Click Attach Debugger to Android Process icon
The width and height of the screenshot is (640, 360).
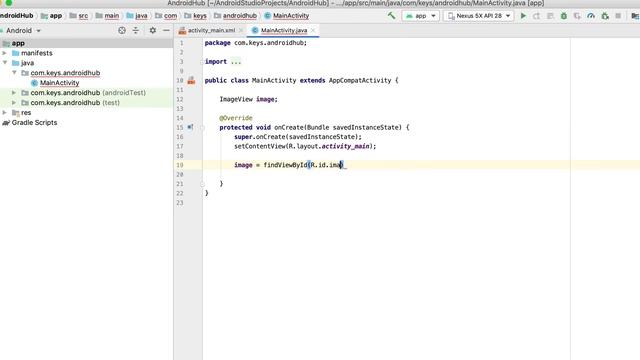tap(605, 16)
